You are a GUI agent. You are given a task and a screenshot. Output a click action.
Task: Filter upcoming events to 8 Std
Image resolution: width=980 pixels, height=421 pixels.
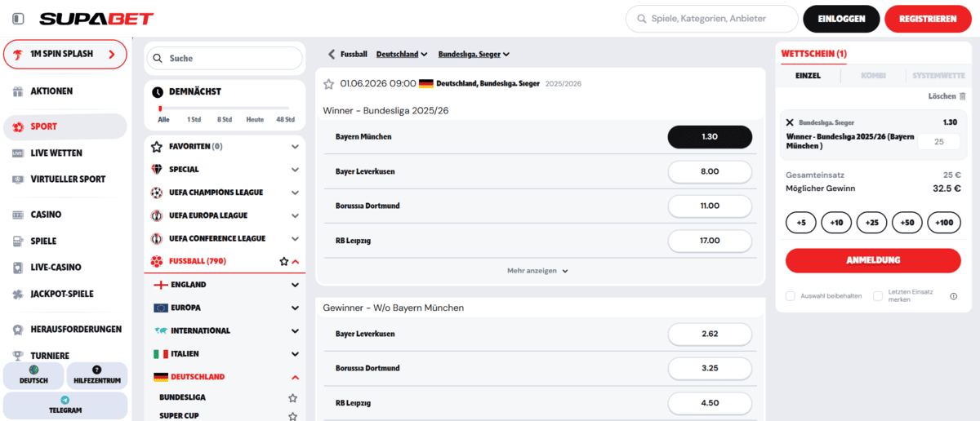225,120
